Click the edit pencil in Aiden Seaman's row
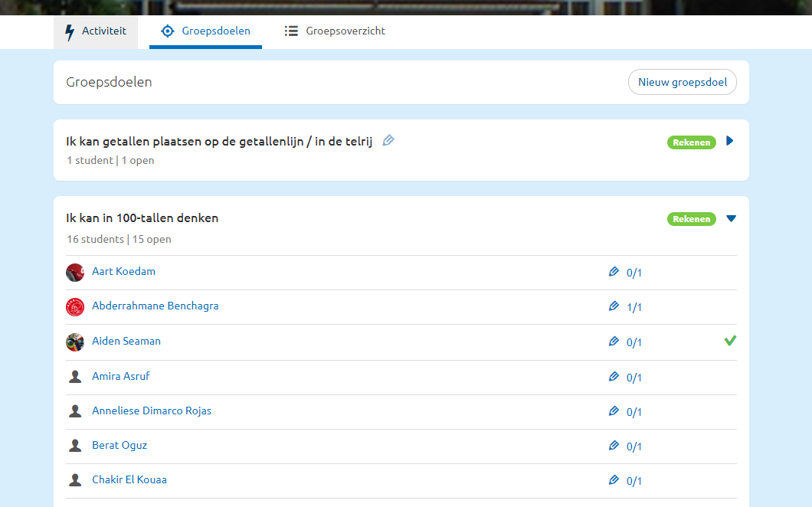 click(x=614, y=342)
